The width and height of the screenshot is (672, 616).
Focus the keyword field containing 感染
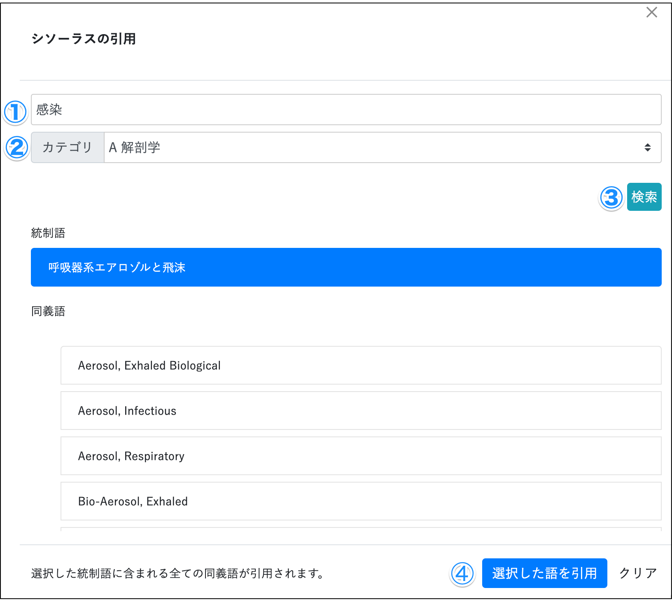pos(346,110)
